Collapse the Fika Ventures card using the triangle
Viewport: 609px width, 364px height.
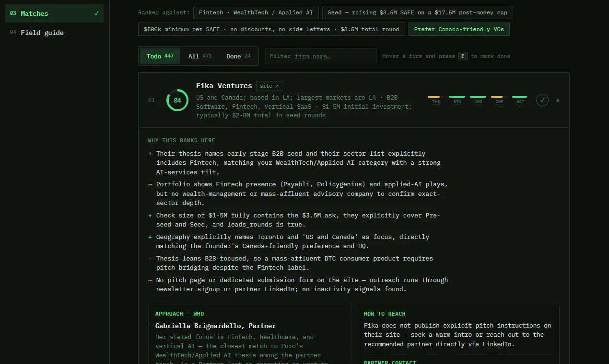coord(558,100)
